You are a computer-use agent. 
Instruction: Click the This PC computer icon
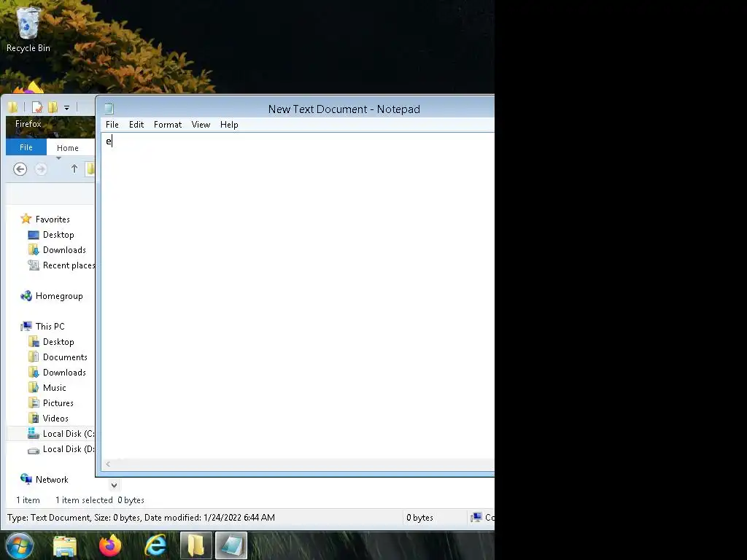click(26, 326)
